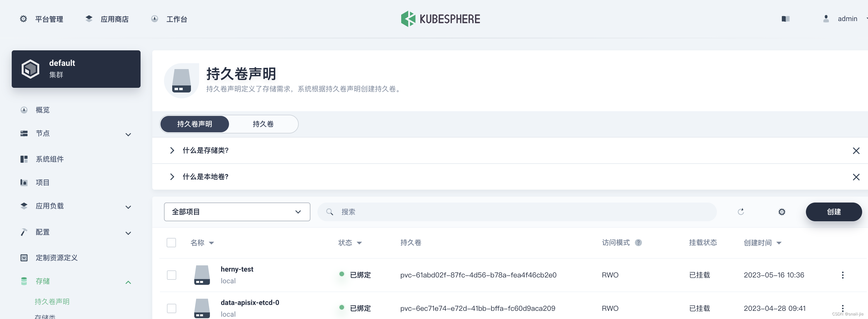Image resolution: width=868 pixels, height=319 pixels.
Task: Filter by 状态 status column
Action: [350, 243]
